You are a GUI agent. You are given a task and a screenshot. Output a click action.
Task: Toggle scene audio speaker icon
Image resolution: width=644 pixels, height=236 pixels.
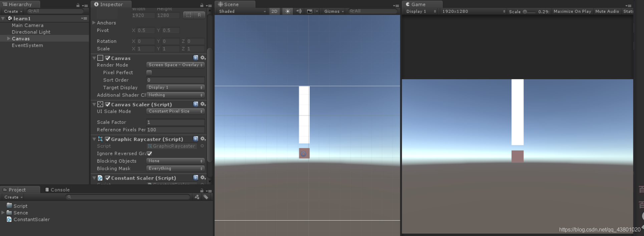coord(299,11)
